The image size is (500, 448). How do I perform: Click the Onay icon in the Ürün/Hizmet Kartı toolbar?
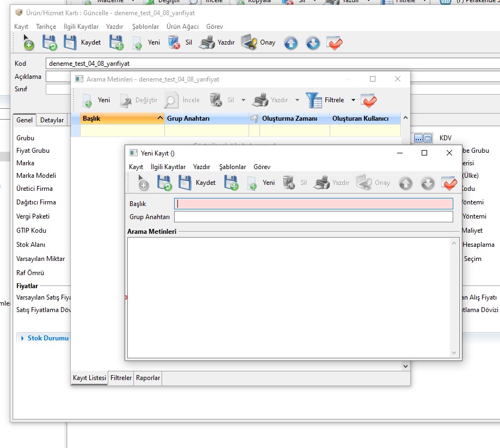pos(249,42)
